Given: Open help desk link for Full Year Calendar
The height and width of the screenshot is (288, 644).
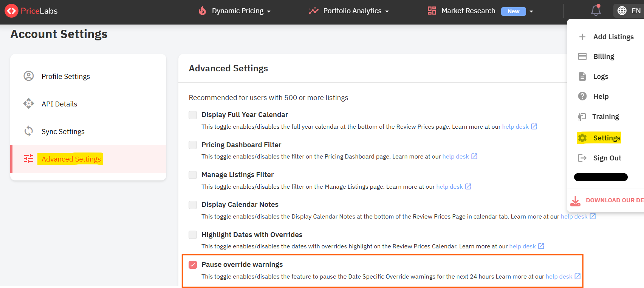Looking at the screenshot, I should pos(519,127).
